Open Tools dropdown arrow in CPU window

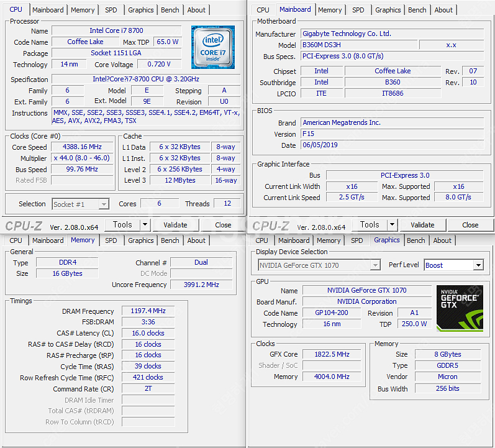pyautogui.click(x=145, y=225)
